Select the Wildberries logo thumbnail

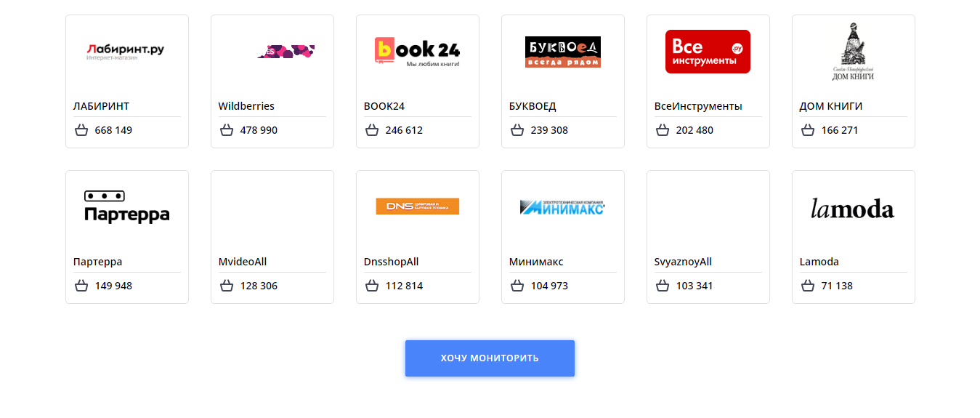pos(286,52)
